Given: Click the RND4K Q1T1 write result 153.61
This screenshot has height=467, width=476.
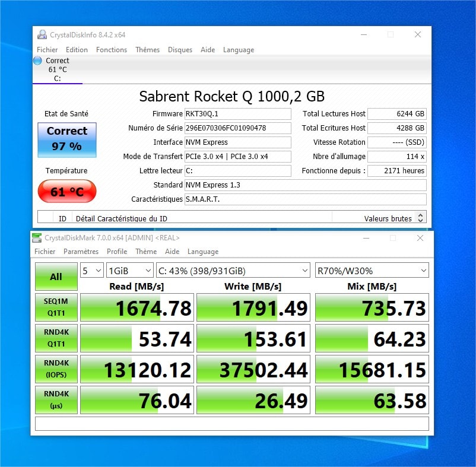Looking at the screenshot, I should [253, 338].
